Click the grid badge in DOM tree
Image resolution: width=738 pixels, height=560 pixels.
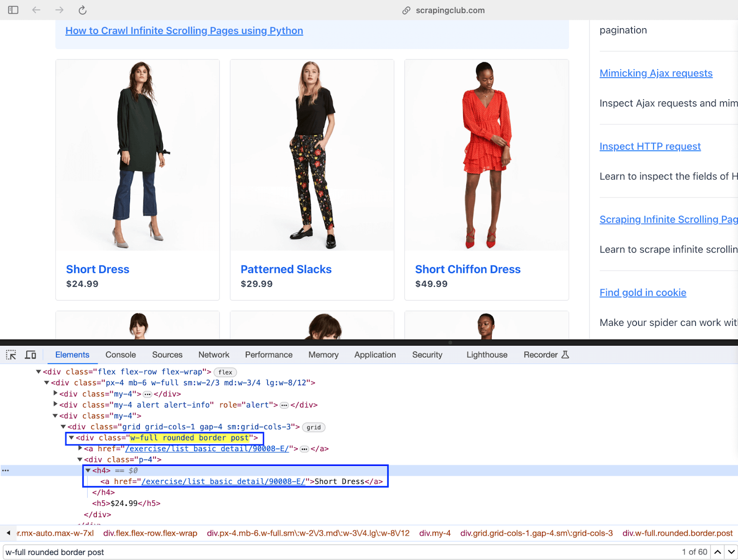(x=314, y=427)
